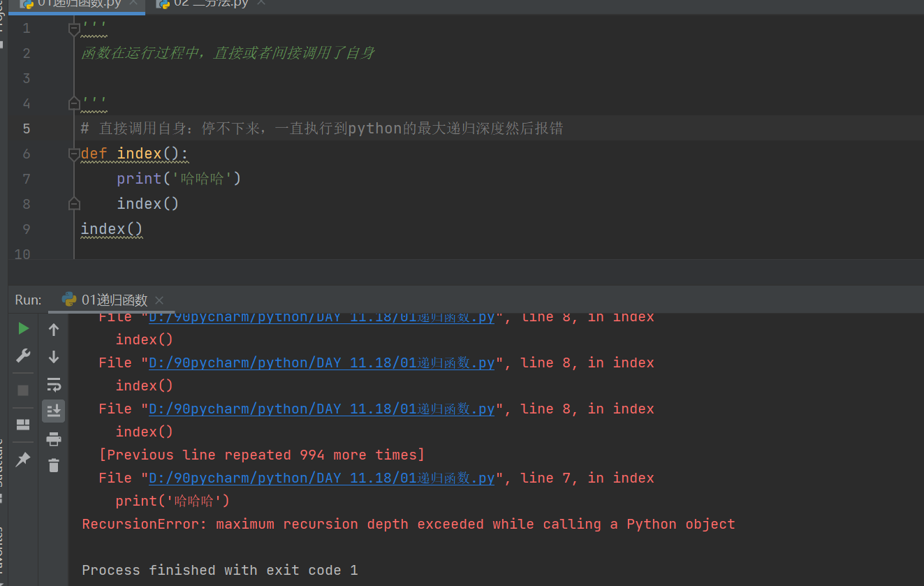Click index() call on editor line 9
This screenshot has height=586, width=924.
click(112, 229)
